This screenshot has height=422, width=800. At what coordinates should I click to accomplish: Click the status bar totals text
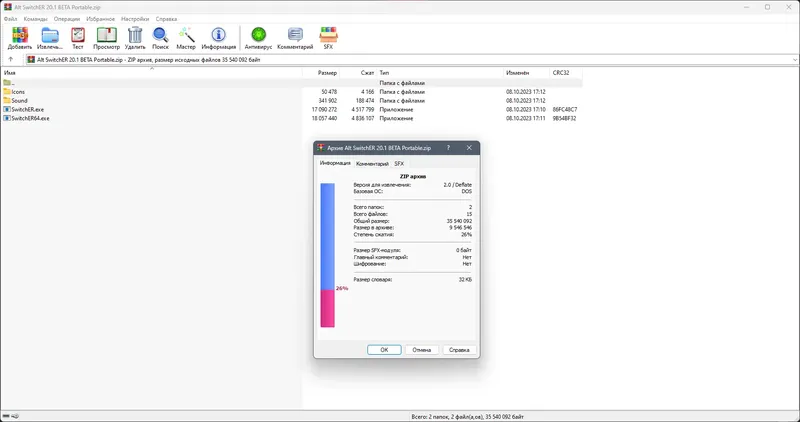467,416
